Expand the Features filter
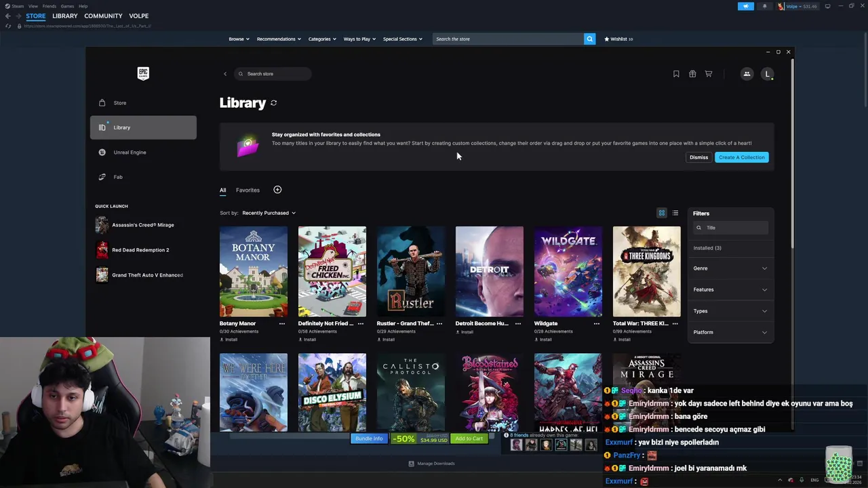Image resolution: width=868 pixels, height=488 pixels. [731, 289]
